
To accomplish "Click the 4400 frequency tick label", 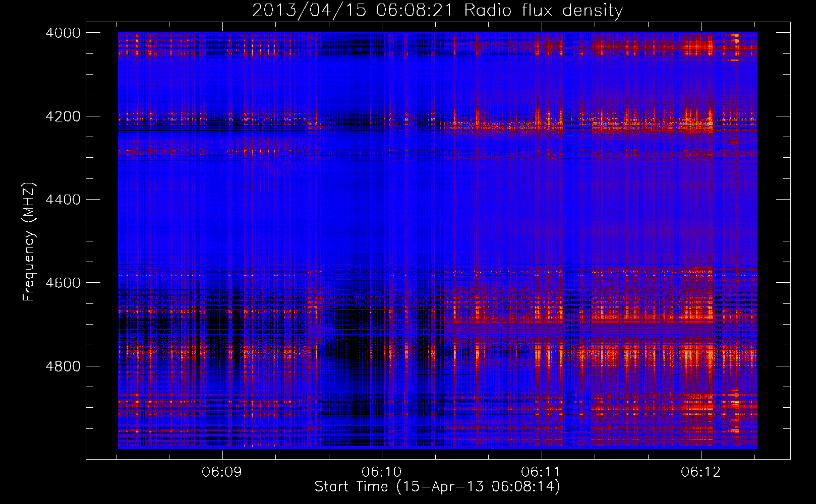I will [63, 200].
